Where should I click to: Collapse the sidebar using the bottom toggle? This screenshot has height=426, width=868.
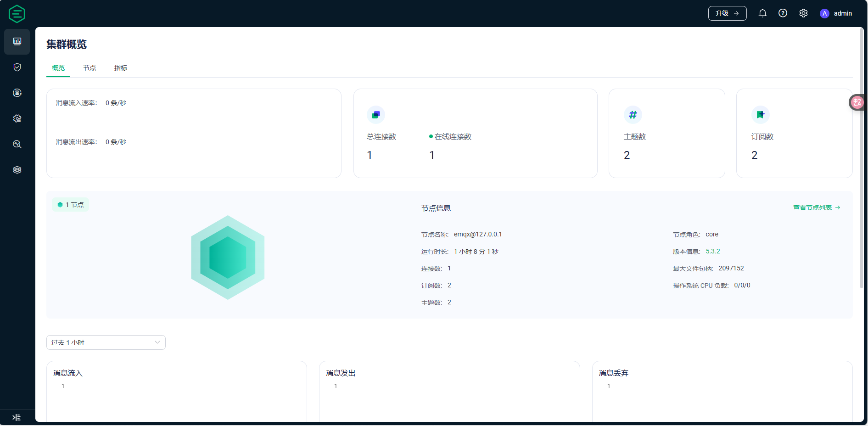pos(17,417)
